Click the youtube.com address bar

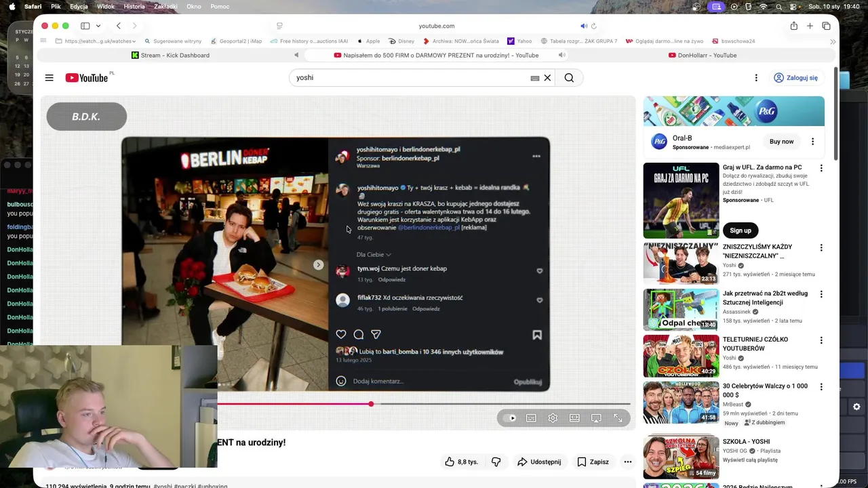click(437, 26)
